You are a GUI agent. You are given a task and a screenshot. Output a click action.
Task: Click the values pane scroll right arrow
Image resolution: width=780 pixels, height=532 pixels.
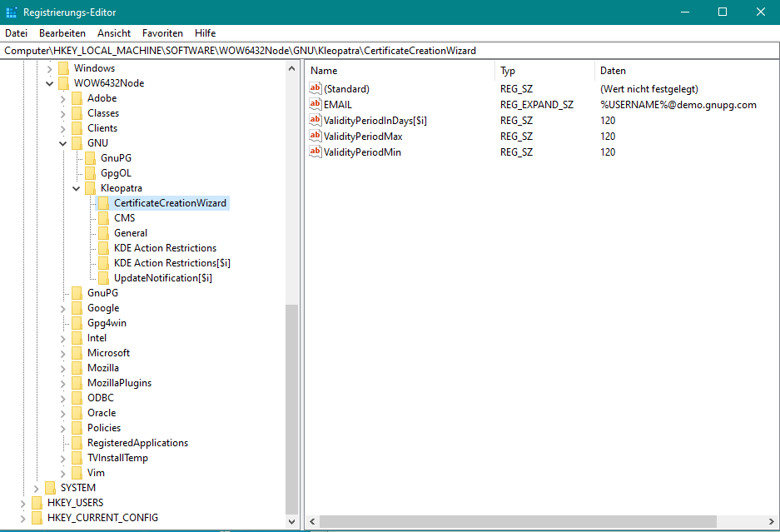(772, 521)
